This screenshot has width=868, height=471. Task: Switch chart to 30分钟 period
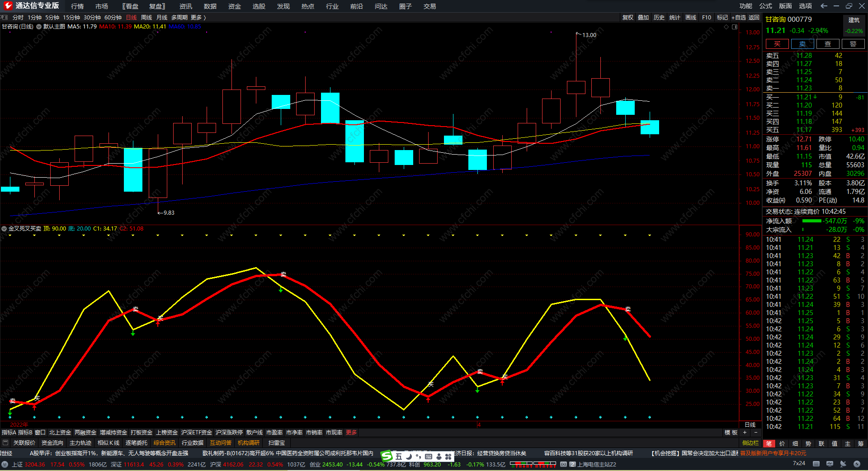pyautogui.click(x=92, y=17)
